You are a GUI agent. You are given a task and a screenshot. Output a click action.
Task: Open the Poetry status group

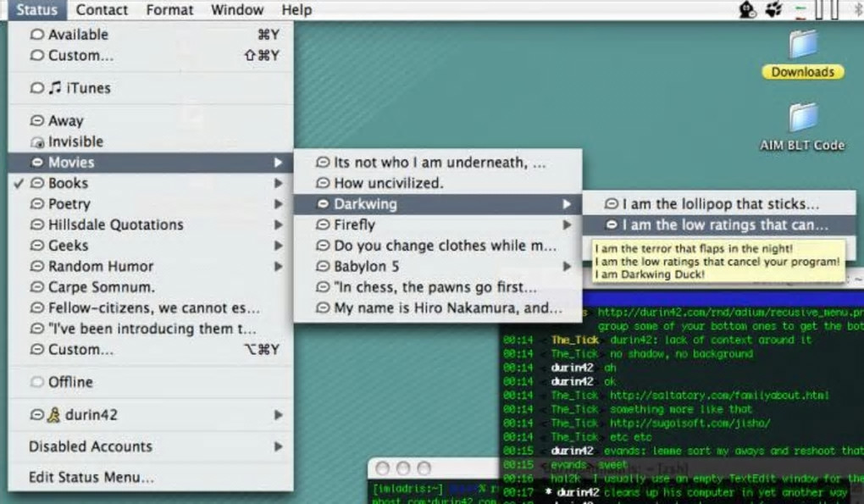[x=151, y=204]
